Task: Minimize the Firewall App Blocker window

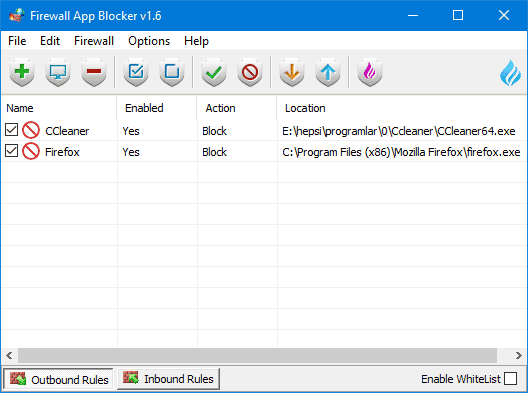Action: tap(413, 15)
